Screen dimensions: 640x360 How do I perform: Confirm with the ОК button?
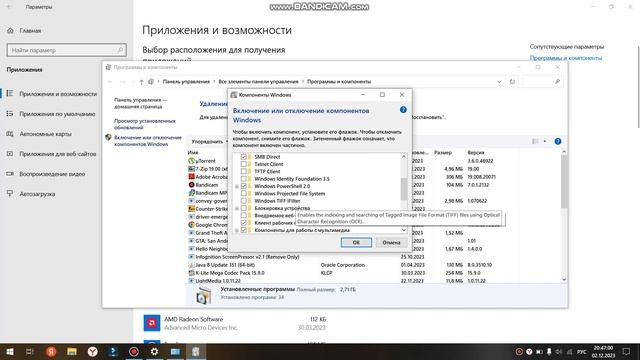tap(356, 242)
